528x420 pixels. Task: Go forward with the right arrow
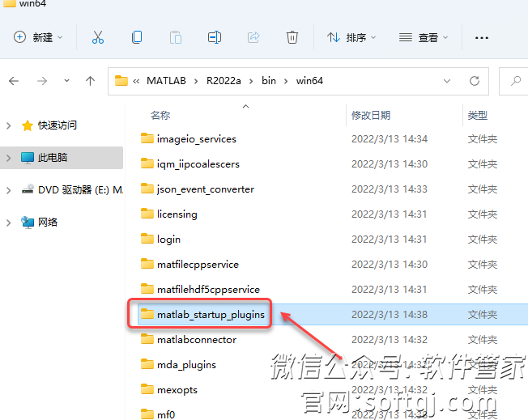tap(42, 81)
